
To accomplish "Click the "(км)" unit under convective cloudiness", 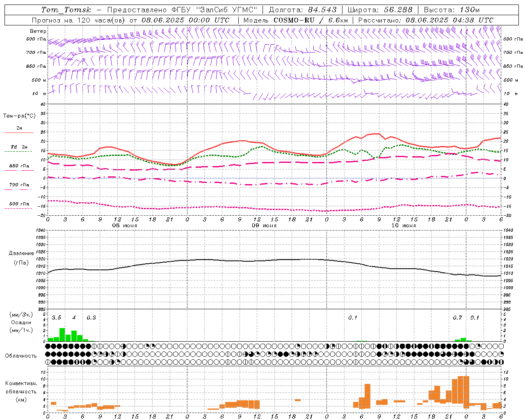I will click(21, 399).
